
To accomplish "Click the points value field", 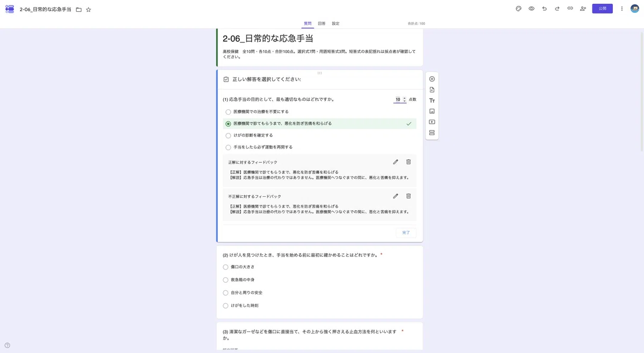I will [398, 99].
